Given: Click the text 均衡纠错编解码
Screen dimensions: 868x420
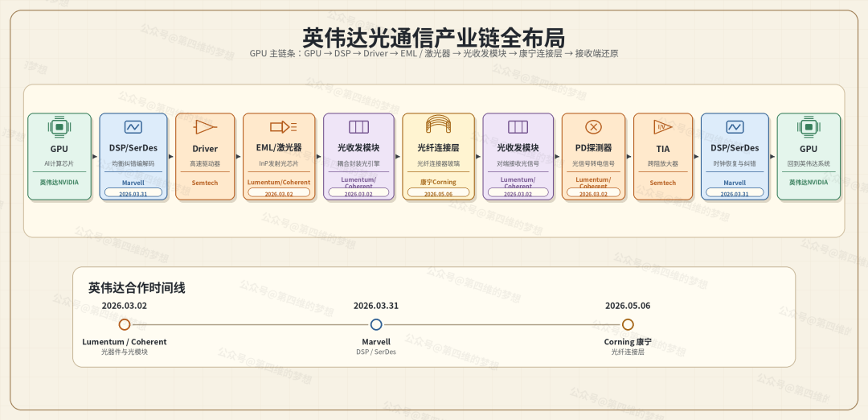Looking at the screenshot, I should [x=133, y=164].
